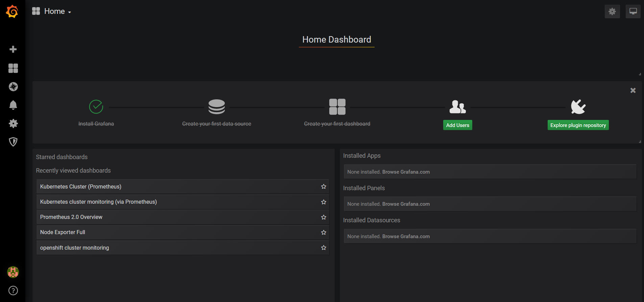Open the Help question mark icon

[13, 291]
